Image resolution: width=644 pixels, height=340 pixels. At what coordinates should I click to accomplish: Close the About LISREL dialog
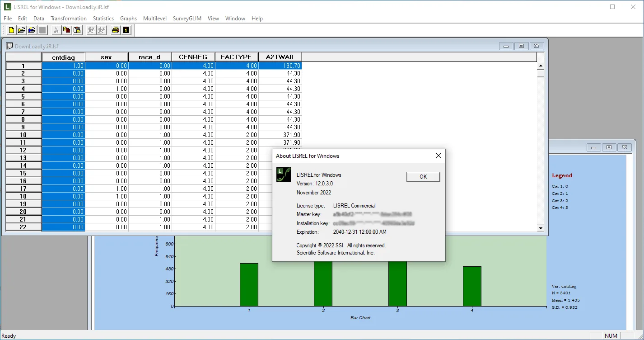(x=438, y=156)
